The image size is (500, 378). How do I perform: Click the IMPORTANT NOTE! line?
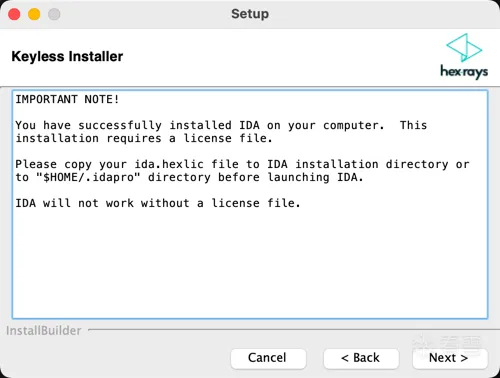67,99
